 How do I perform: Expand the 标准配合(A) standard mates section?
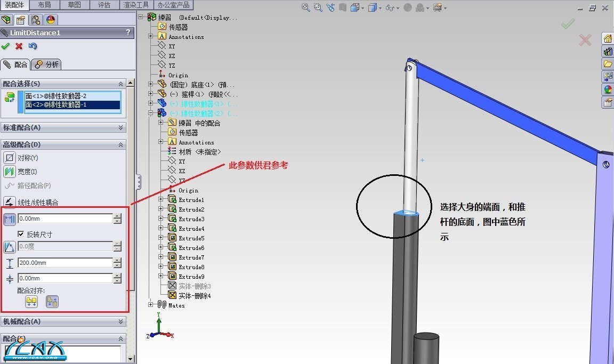coord(121,128)
